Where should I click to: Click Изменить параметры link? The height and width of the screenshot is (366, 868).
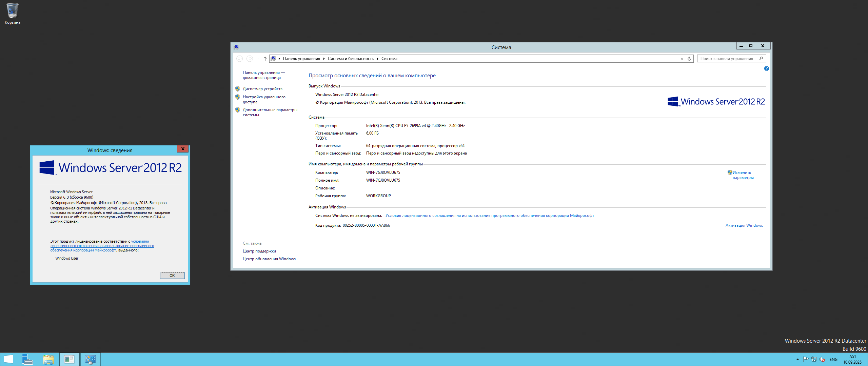(743, 175)
